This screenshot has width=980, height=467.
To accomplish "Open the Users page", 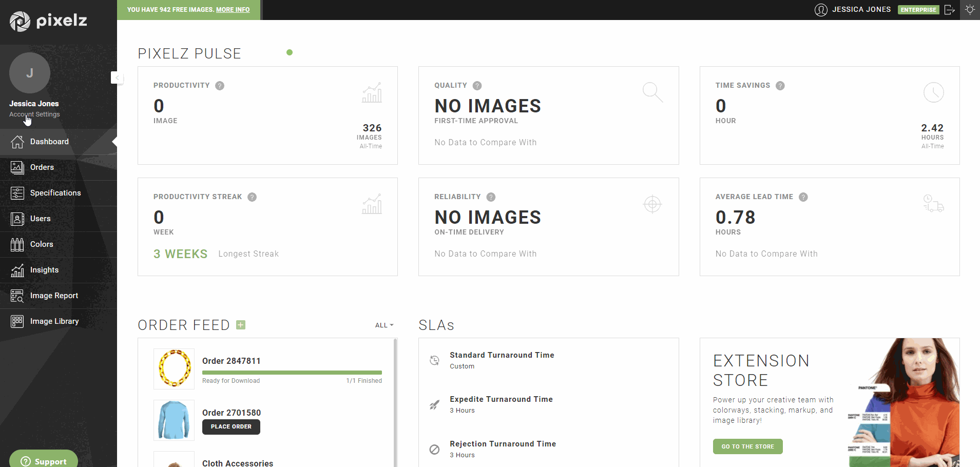I will click(x=59, y=219).
